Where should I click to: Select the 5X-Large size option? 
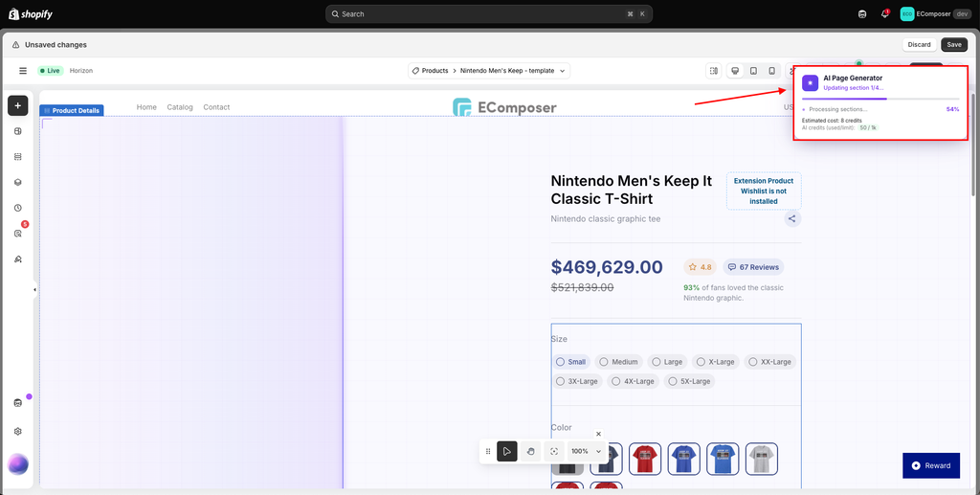[689, 381]
